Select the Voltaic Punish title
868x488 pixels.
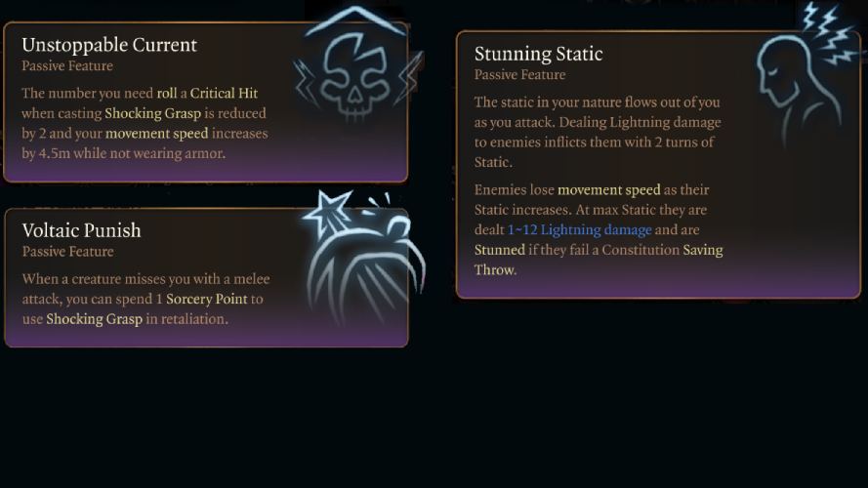tap(81, 230)
